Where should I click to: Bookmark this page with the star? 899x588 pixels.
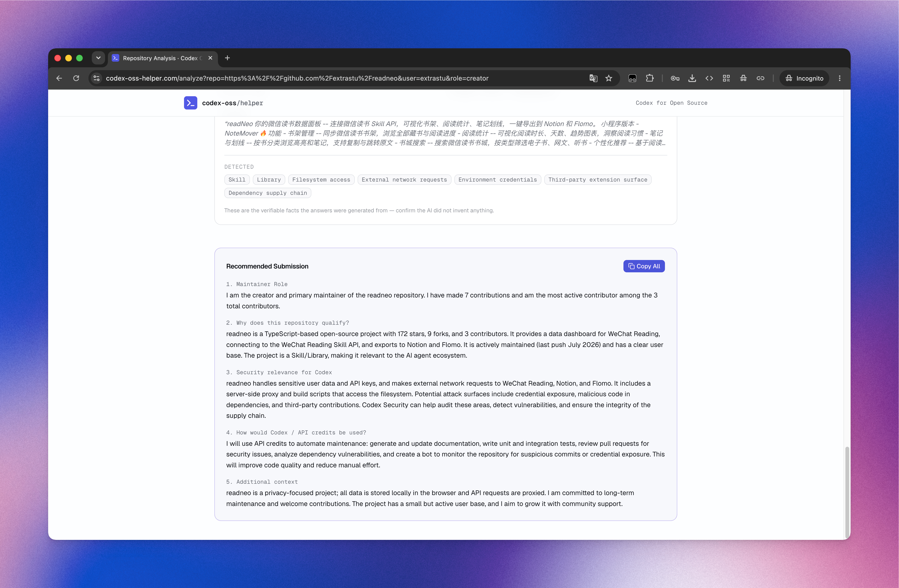tap(609, 78)
